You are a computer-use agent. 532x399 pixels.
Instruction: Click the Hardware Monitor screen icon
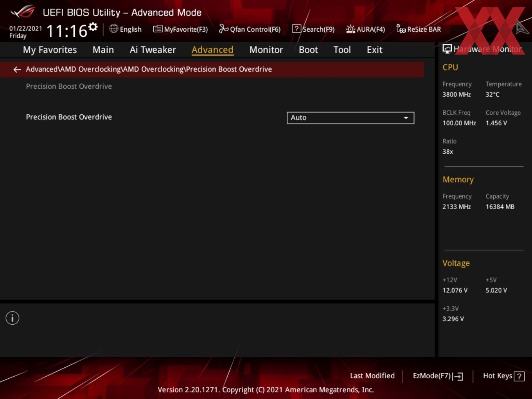coord(447,49)
